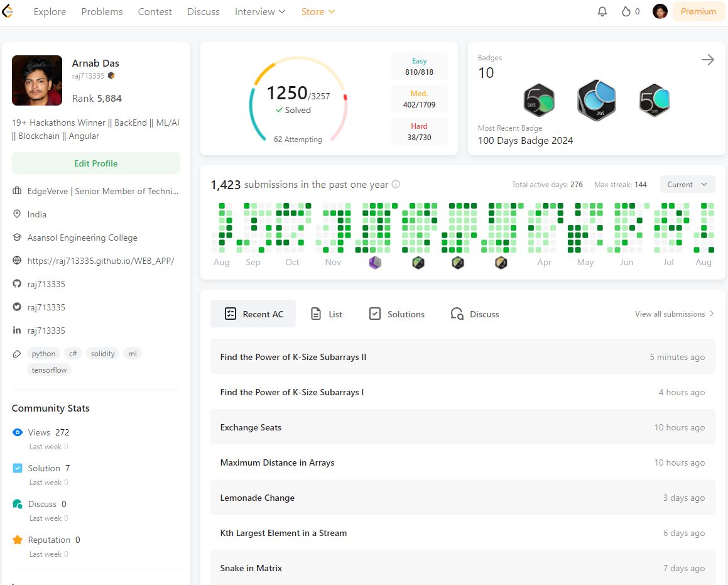Click the LeetCode logo icon
Screen dimensions: 728x585
7,11
